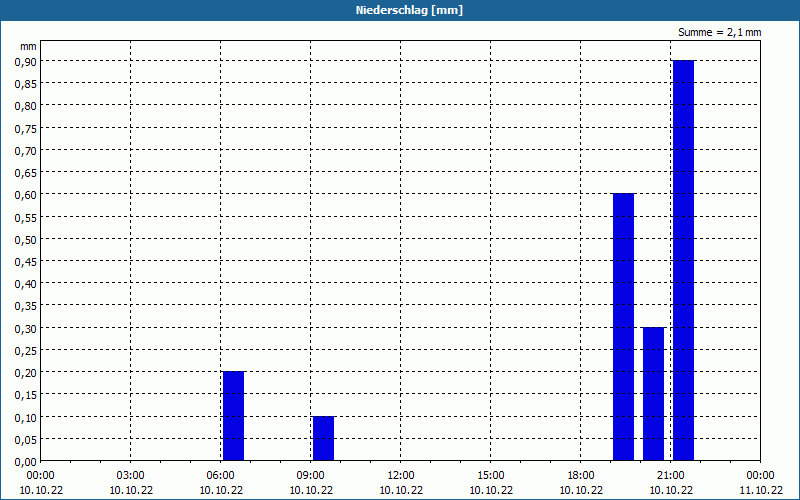The height and width of the screenshot is (500, 800).
Task: Click the Niederschlag [mm] chart title
Action: click(x=409, y=10)
